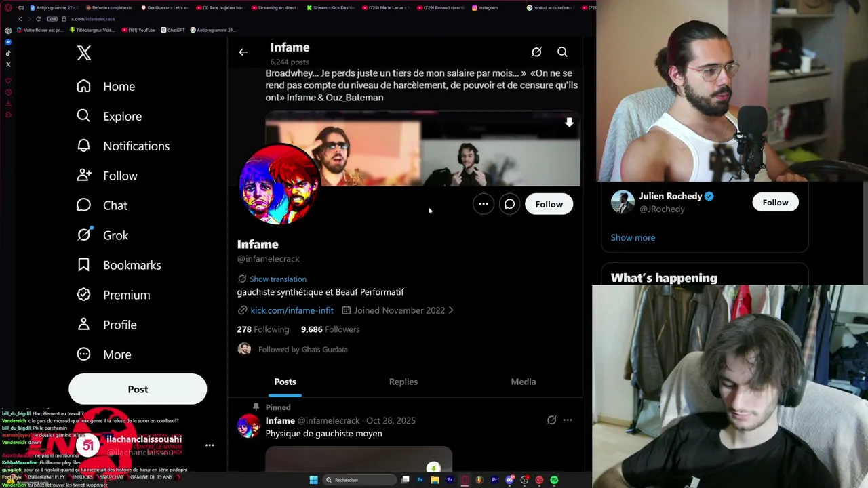This screenshot has width=868, height=488.
Task: Go to Home in the X sidebar
Action: 106,86
